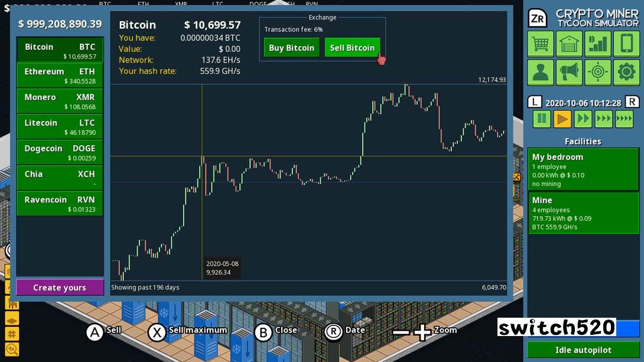Open the Bitcoin market chart icon

pyautogui.click(x=597, y=44)
